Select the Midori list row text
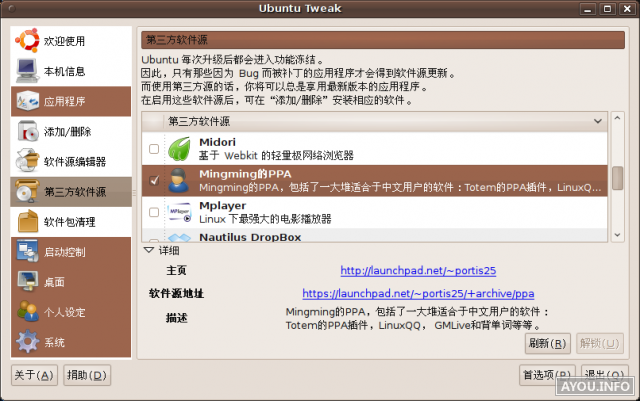The image size is (640, 401). [276, 149]
